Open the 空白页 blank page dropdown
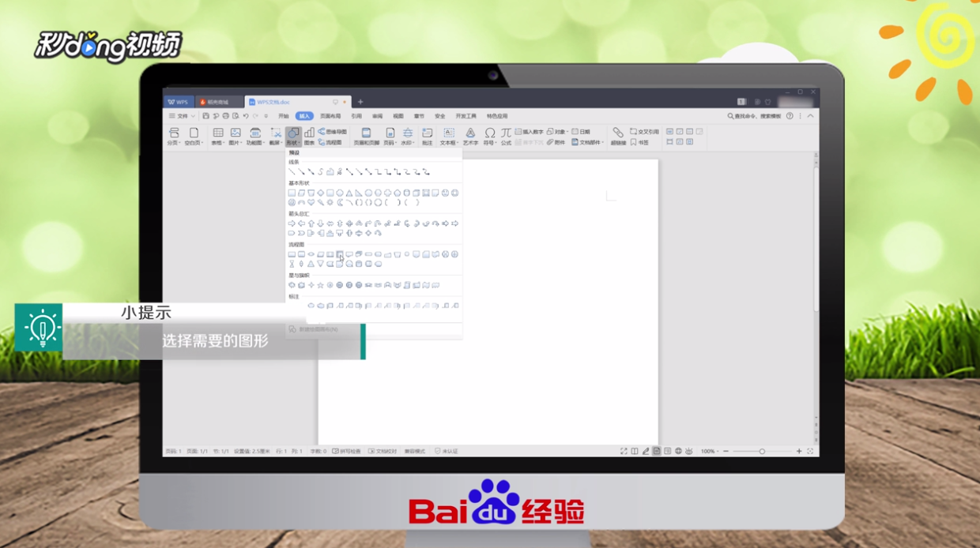 (194, 137)
